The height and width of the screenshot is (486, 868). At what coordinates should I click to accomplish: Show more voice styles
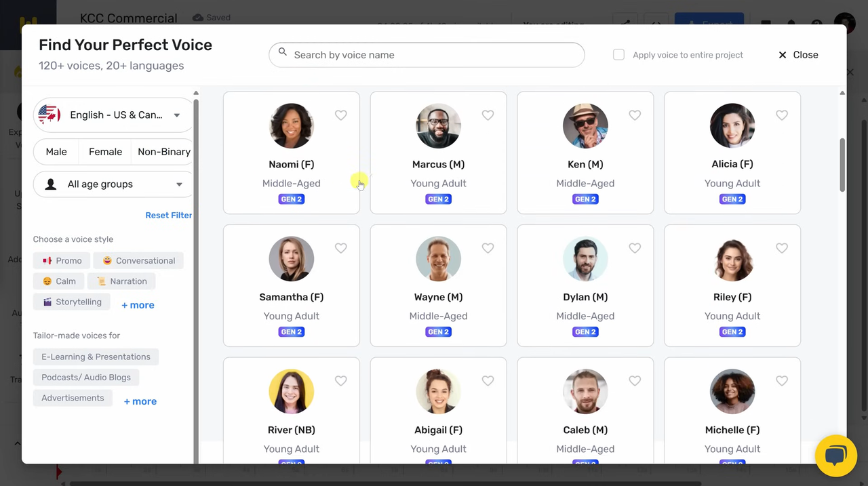pyautogui.click(x=138, y=305)
